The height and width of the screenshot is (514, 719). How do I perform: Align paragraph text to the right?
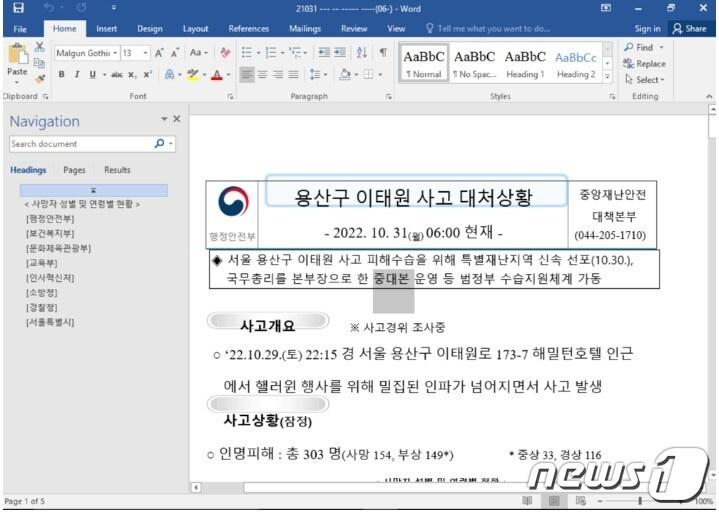pyautogui.click(x=278, y=74)
